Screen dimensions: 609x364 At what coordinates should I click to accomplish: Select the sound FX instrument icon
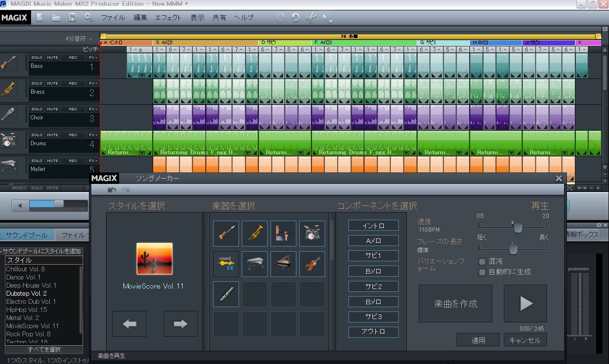click(x=226, y=264)
